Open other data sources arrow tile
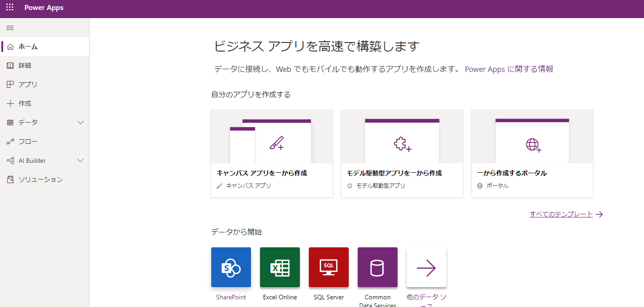644x307 pixels. (426, 267)
